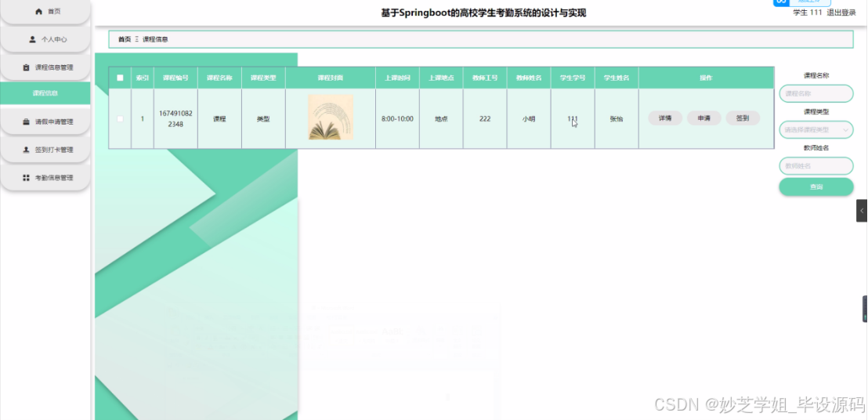Click the 上课地点 column header

441,78
